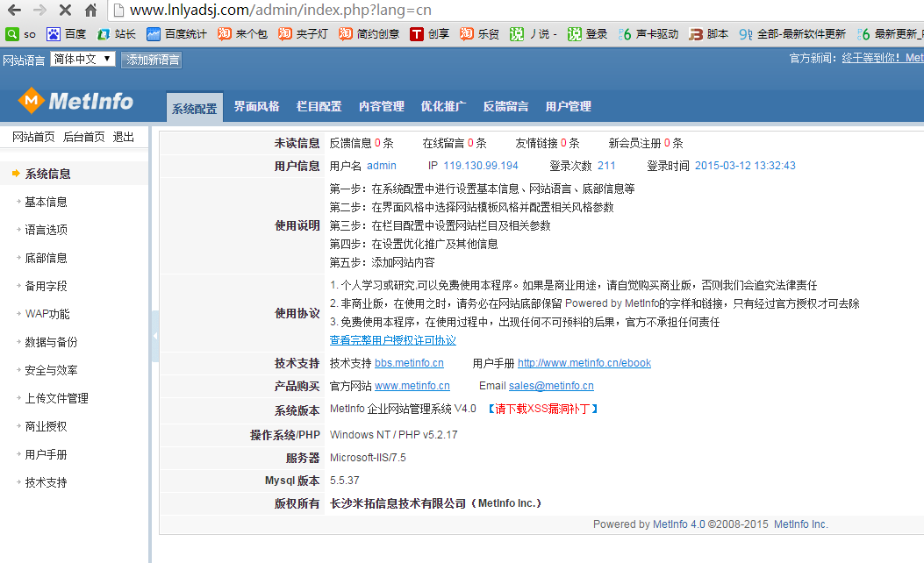Image resolution: width=924 pixels, height=563 pixels.
Task: Click the footer MetInfo Inc. link
Action: (x=801, y=524)
